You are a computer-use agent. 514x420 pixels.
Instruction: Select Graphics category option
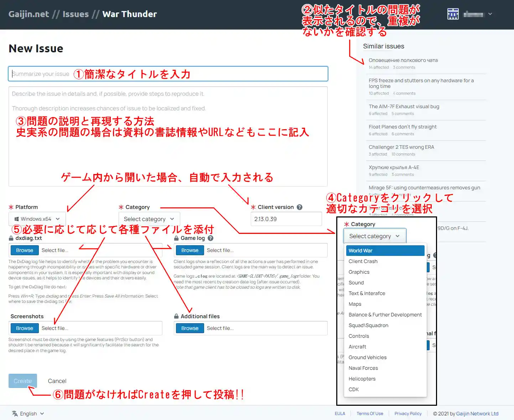(385, 272)
